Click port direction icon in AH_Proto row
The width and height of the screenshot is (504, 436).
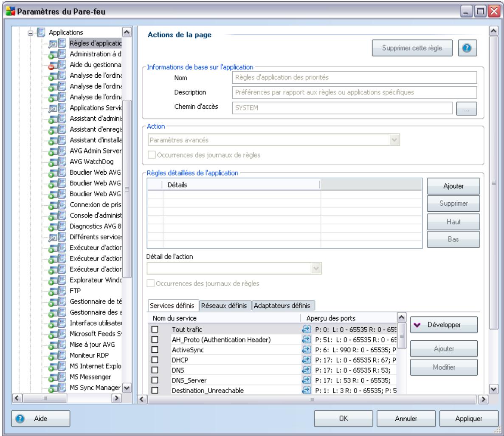pyautogui.click(x=306, y=340)
